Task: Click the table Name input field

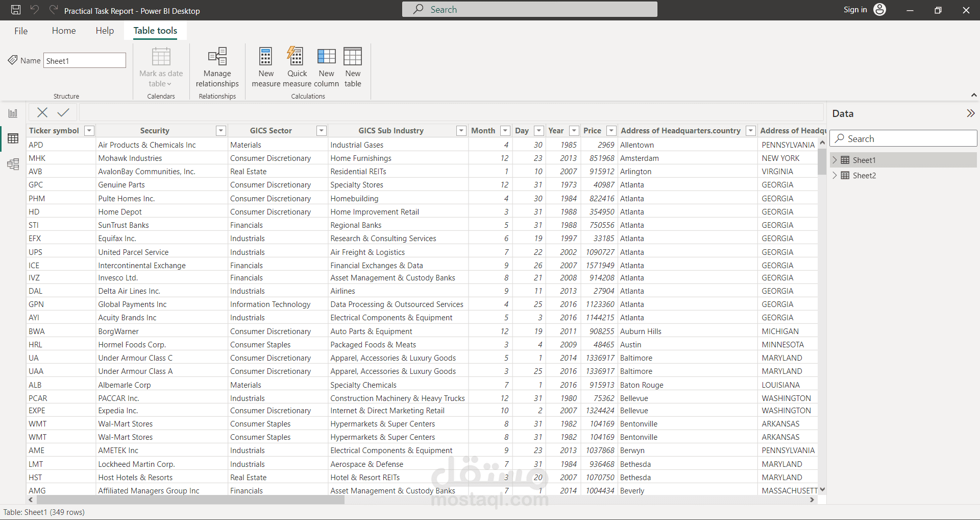Action: pyautogui.click(x=85, y=60)
